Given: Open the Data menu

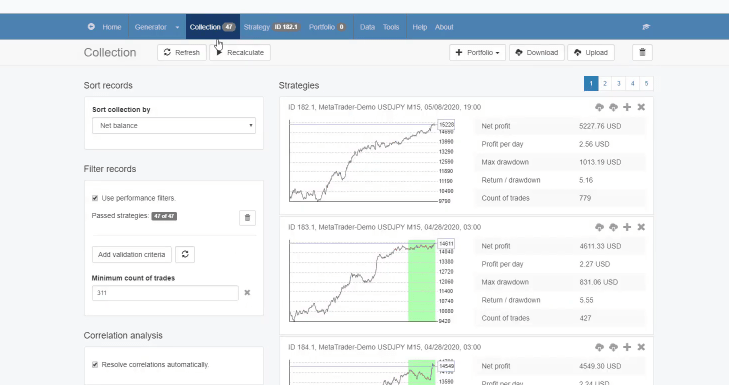Looking at the screenshot, I should (x=367, y=27).
